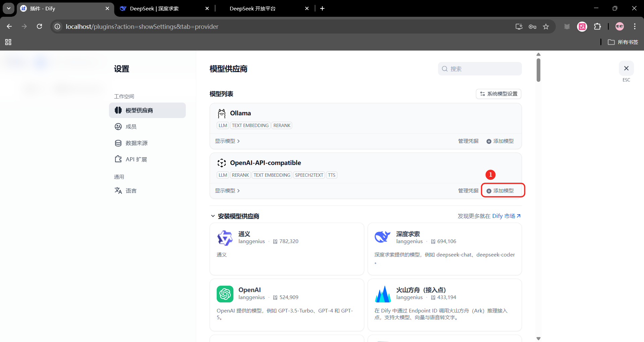
Task: Click the browser address bar URL
Action: tap(142, 26)
